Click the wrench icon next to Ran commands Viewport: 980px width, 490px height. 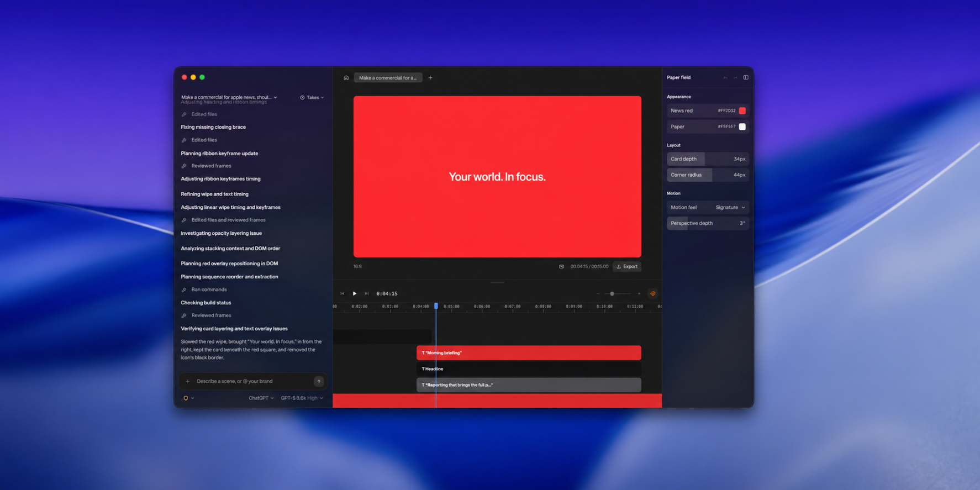pos(184,290)
